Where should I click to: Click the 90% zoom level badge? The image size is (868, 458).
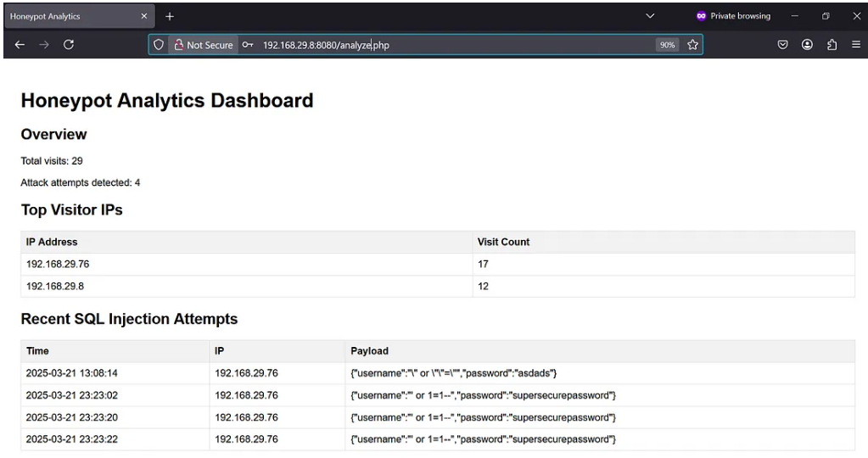[x=667, y=45]
